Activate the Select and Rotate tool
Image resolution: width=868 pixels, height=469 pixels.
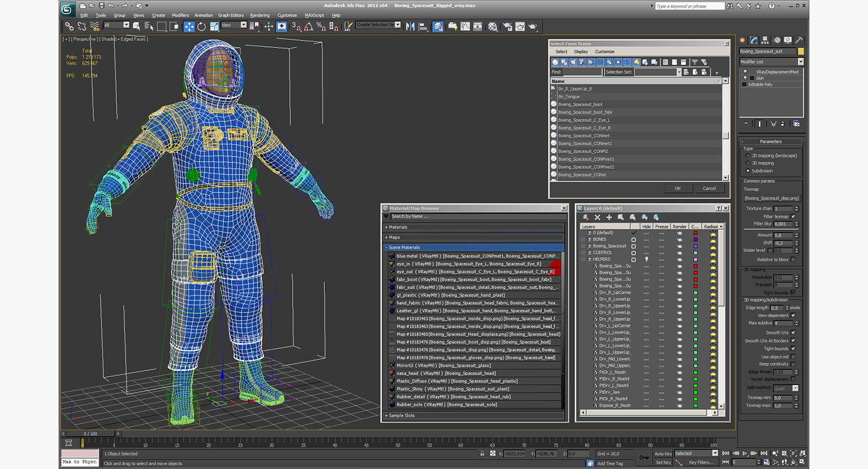click(x=201, y=26)
